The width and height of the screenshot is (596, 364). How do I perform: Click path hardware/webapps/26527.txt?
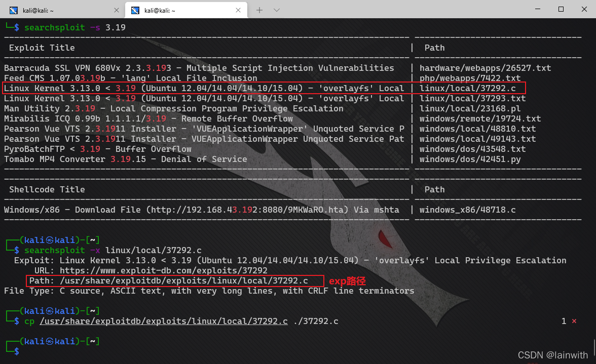point(485,68)
